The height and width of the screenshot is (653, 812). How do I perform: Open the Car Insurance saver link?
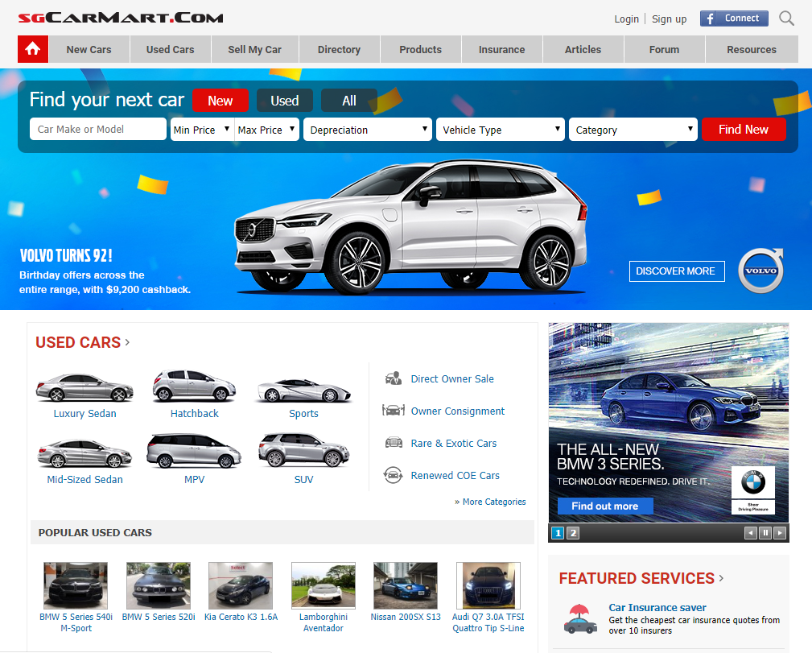[657, 607]
